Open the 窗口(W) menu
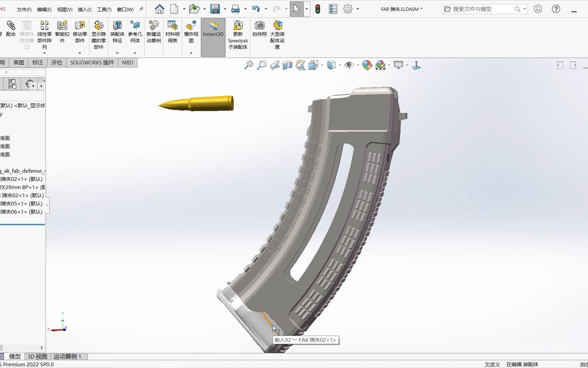Screen dimensions: 588x368 125,10
